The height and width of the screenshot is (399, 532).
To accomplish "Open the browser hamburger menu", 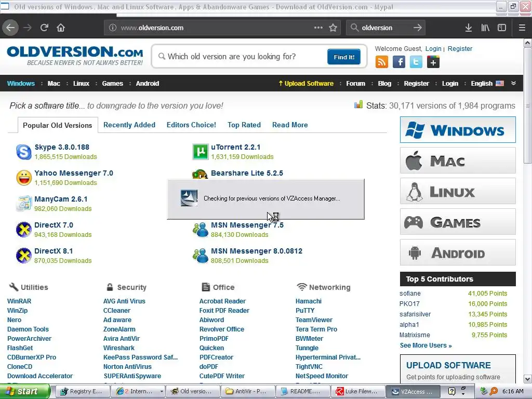I will (x=522, y=28).
